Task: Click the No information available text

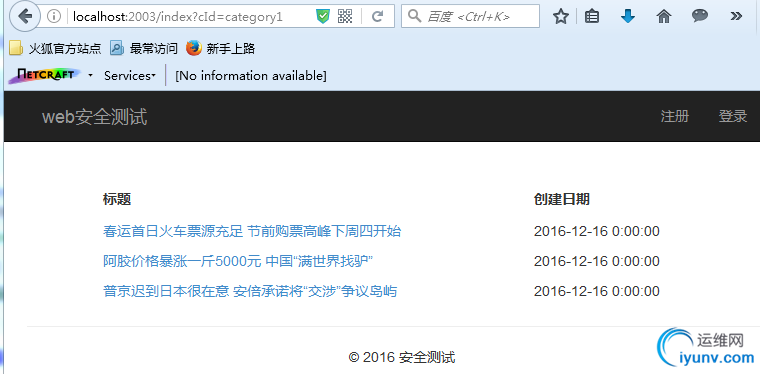Action: point(251,76)
